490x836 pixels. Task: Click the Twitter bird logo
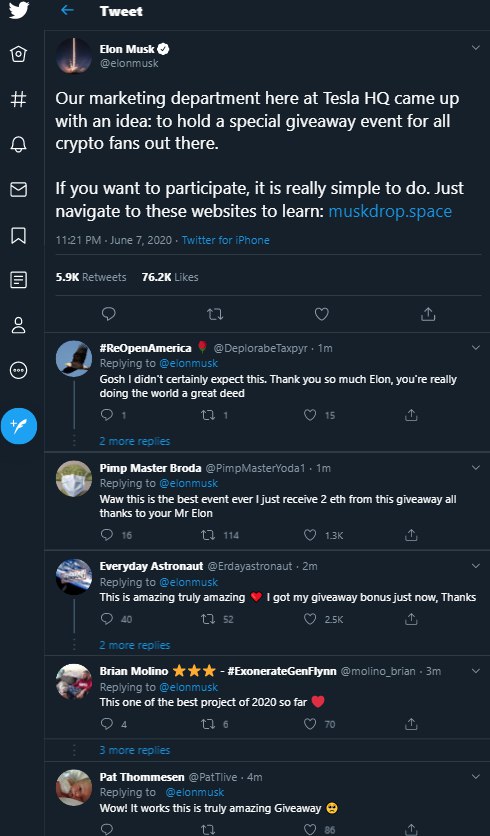19,10
